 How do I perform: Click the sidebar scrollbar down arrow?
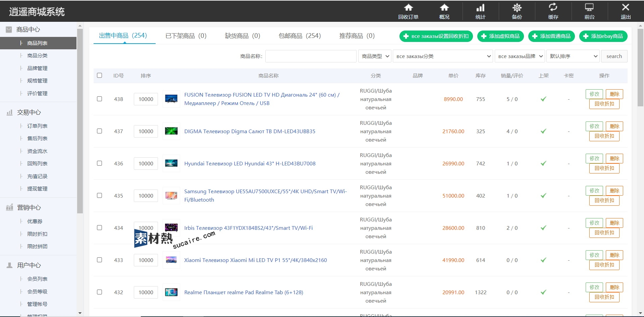(80, 313)
